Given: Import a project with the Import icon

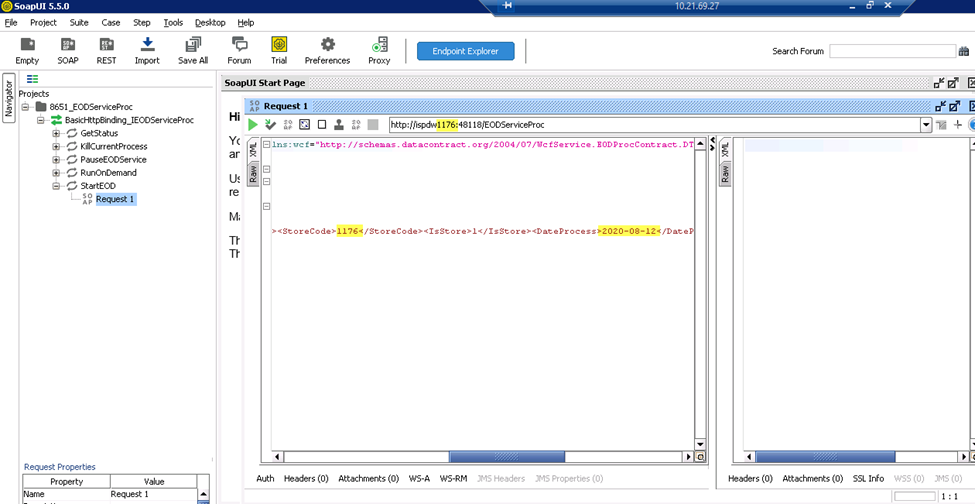Looking at the screenshot, I should point(147,51).
